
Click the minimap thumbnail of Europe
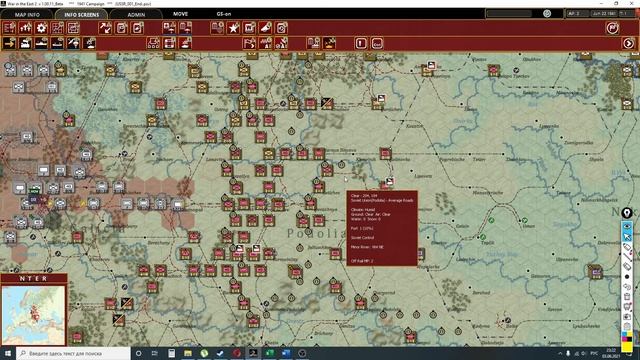coord(33,315)
